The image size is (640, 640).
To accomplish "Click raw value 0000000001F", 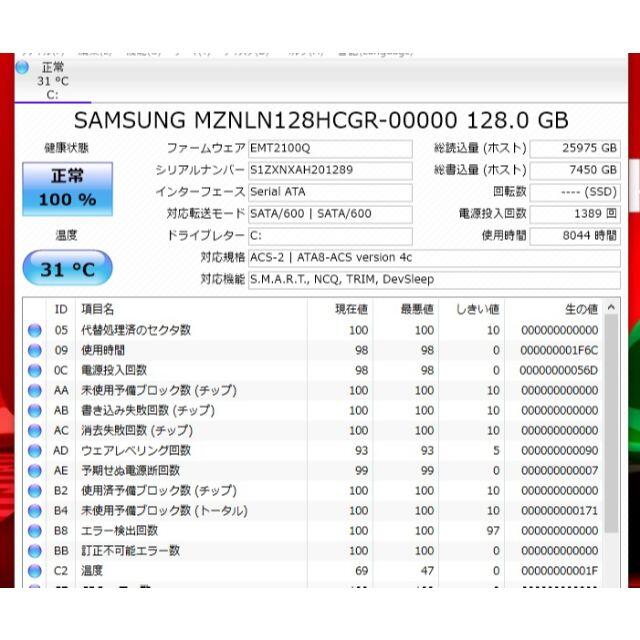I will point(560,571).
